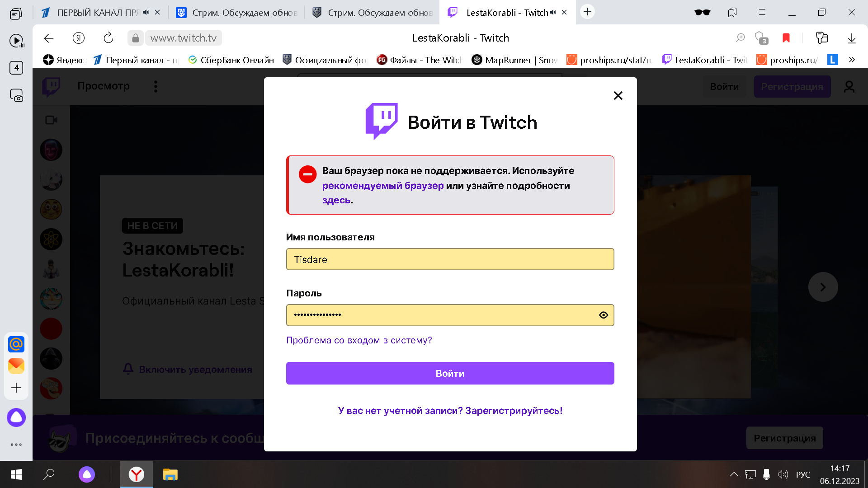Open the browser hamburger menu
The width and height of the screenshot is (868, 488).
[762, 12]
